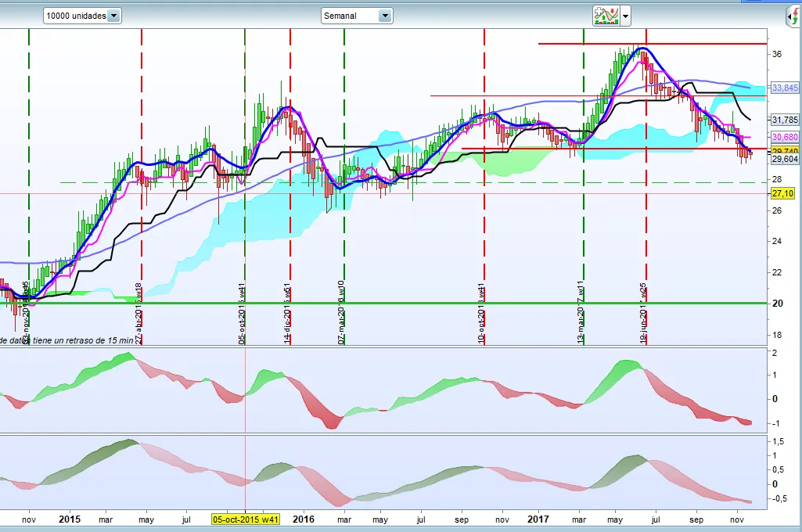The image size is (802, 532).
Task: Click the yellow 27,10 price label
Action: click(x=782, y=193)
